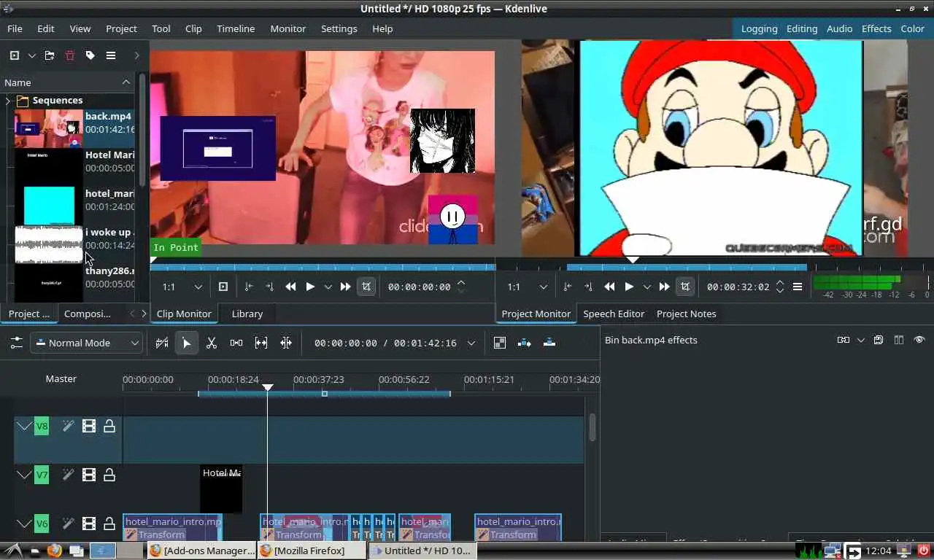Play timeline in Project Monitor

(x=629, y=287)
